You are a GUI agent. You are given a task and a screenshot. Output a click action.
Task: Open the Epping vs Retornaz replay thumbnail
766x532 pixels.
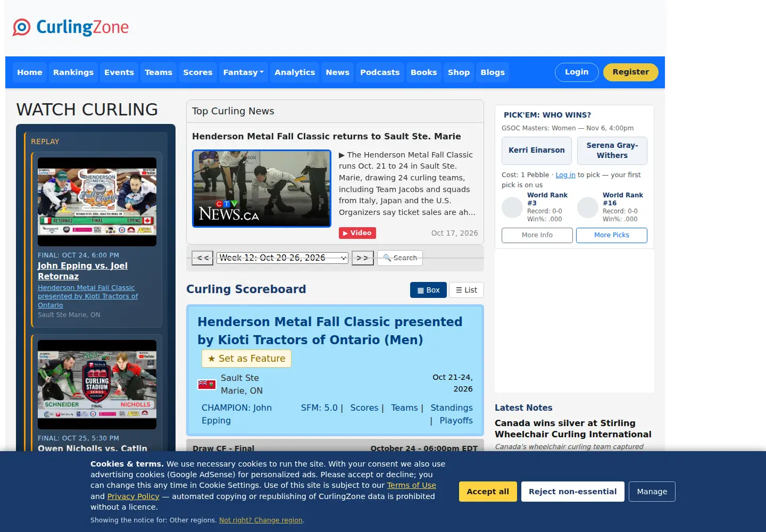click(97, 202)
